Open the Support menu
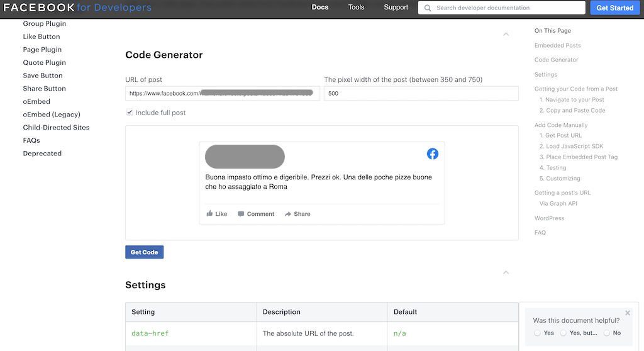 click(x=396, y=8)
